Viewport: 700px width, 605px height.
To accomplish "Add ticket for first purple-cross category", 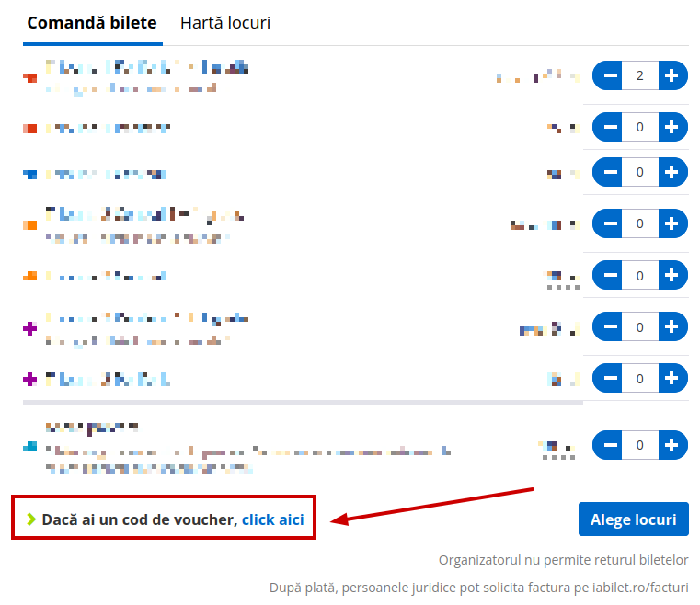I will (x=671, y=327).
